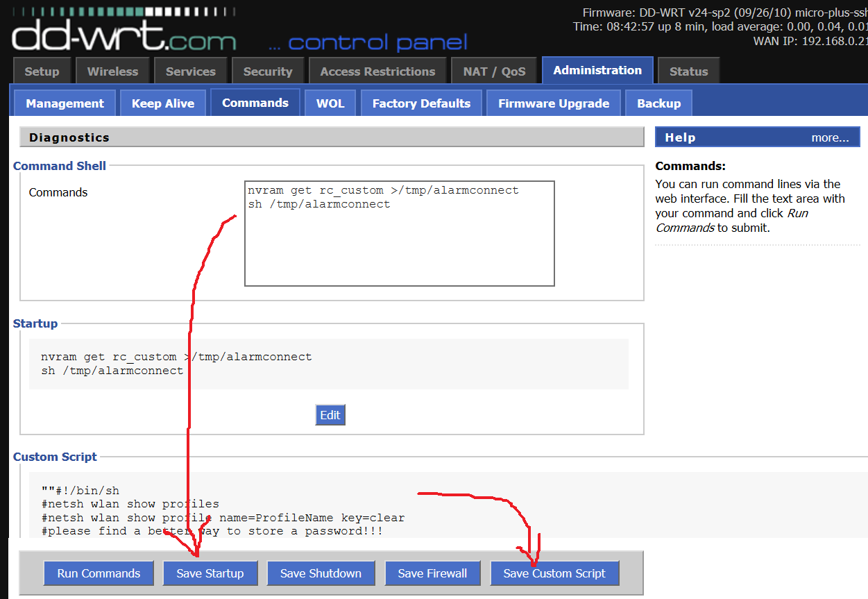Switch to the Status tab
This screenshot has height=599, width=868.
tap(688, 70)
